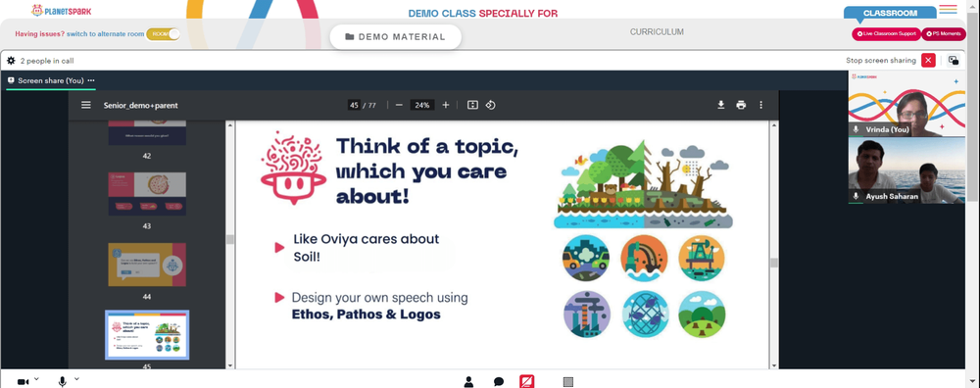
Task: Click thumbnail panel scroll up arrow
Action: [229, 124]
